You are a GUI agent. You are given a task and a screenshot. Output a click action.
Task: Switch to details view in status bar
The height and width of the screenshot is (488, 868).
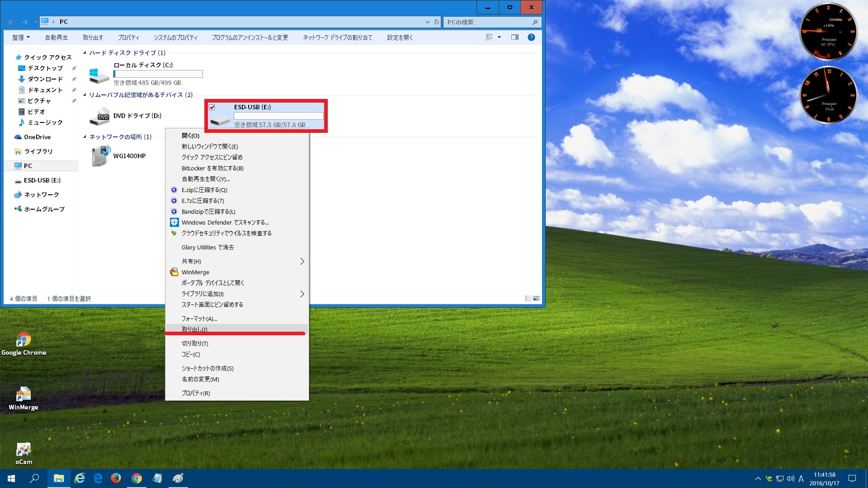tap(528, 298)
